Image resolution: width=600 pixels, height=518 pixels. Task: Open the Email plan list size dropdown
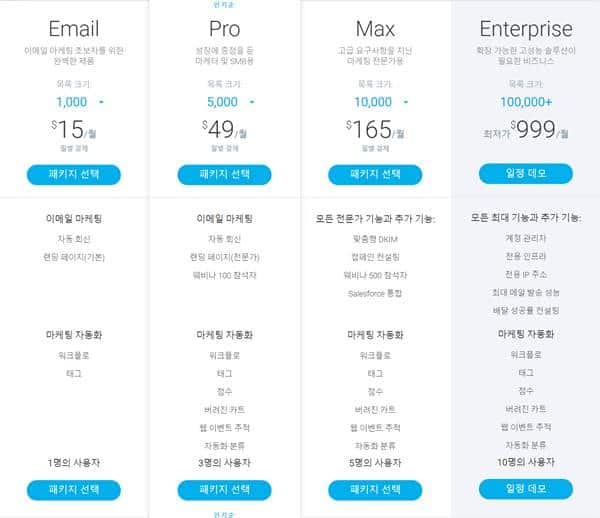[x=101, y=102]
